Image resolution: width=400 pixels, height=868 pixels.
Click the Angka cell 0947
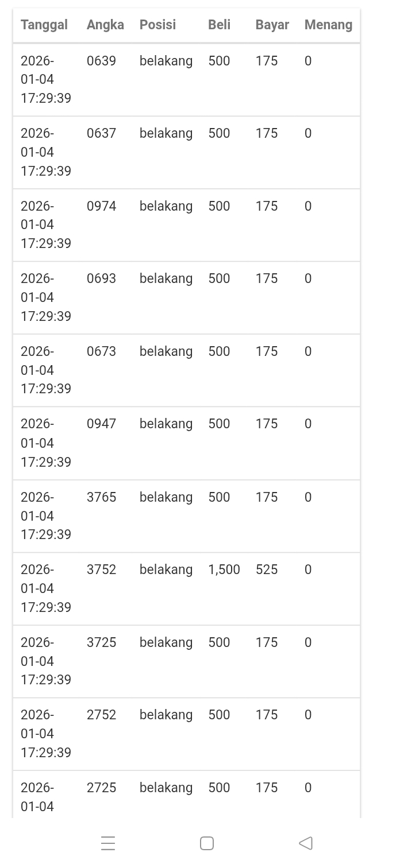click(101, 424)
